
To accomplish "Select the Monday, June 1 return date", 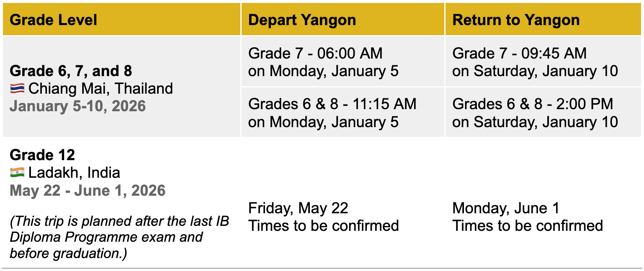I will point(505,208).
